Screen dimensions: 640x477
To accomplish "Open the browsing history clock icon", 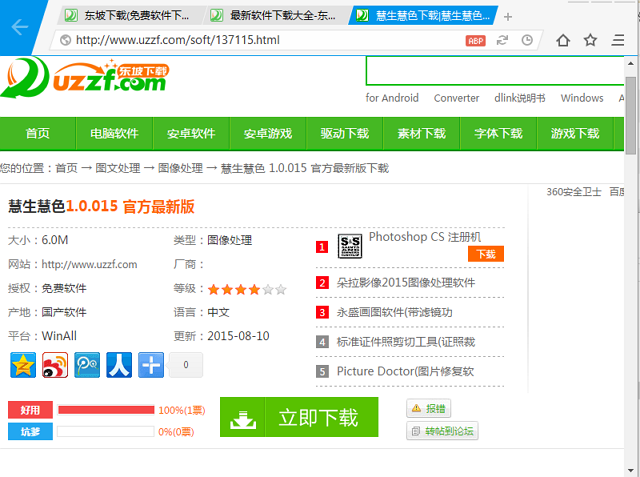I will (x=527, y=40).
